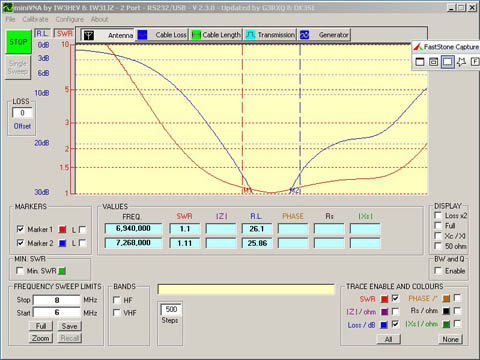Open the Calibrate menu

(x=35, y=19)
